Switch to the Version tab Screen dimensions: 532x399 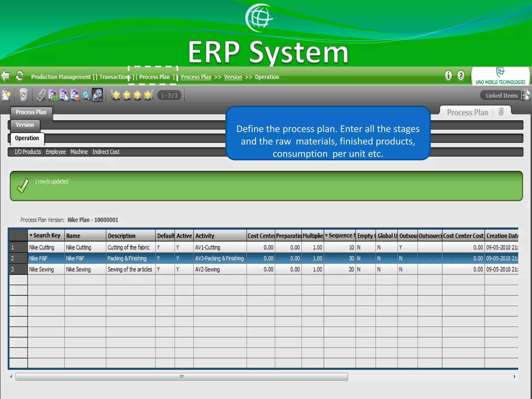[25, 125]
